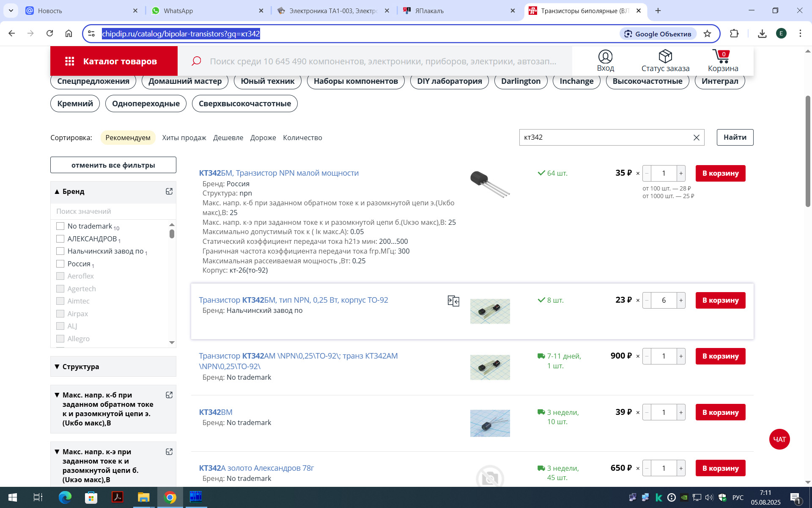The width and height of the screenshot is (812, 508).
Task: Switch to Электроника ТА1-003 tab
Action: click(x=333, y=11)
